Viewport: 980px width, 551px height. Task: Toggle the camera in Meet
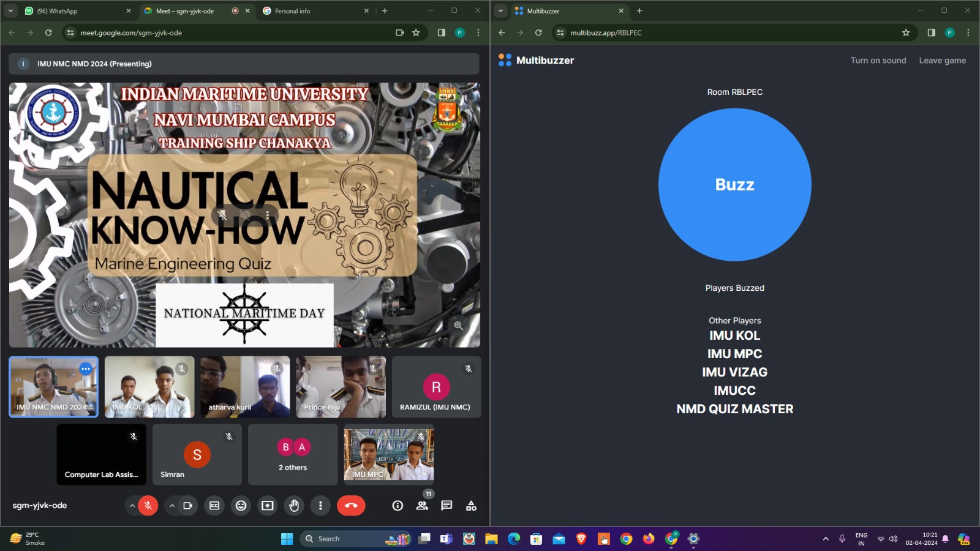click(188, 506)
